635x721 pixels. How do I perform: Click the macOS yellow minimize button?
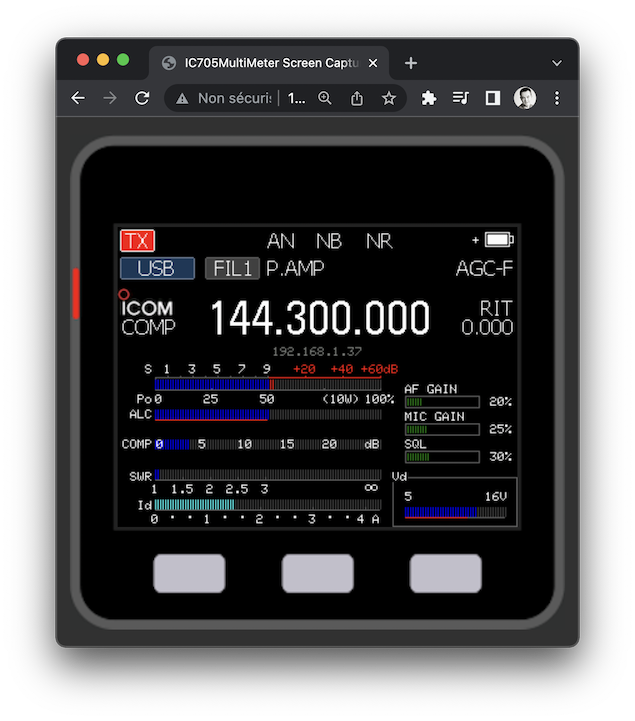coord(103,60)
